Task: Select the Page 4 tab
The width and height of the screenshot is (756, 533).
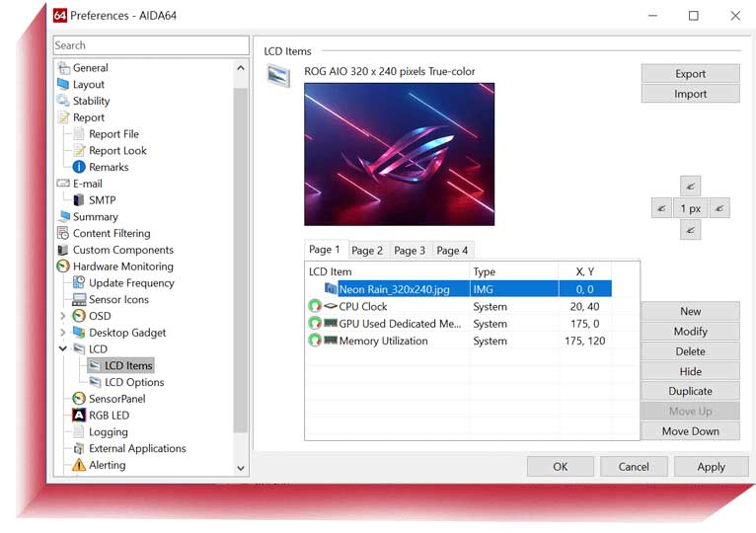Action: 452,251
